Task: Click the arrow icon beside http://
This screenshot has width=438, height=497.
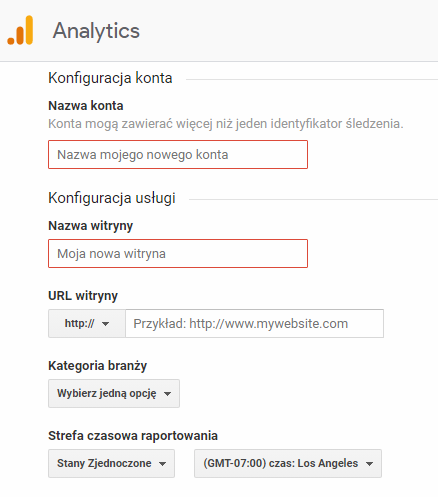Action: 106,324
